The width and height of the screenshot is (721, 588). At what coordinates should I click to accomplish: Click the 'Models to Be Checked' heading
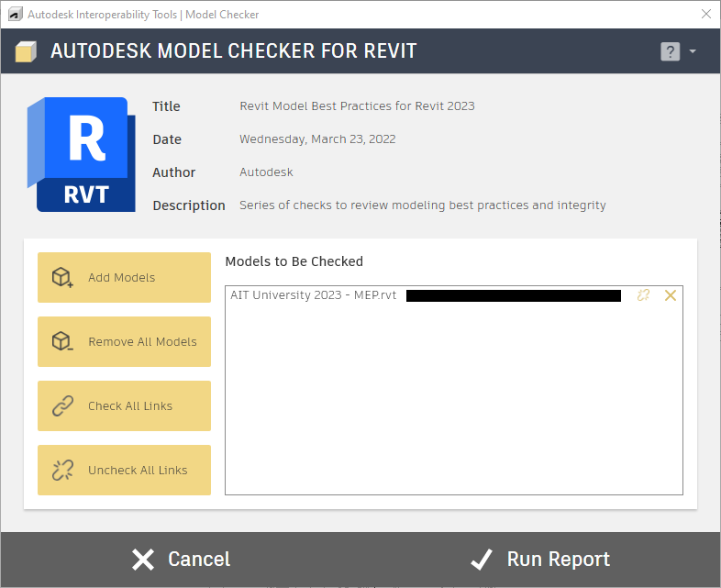pos(294,261)
